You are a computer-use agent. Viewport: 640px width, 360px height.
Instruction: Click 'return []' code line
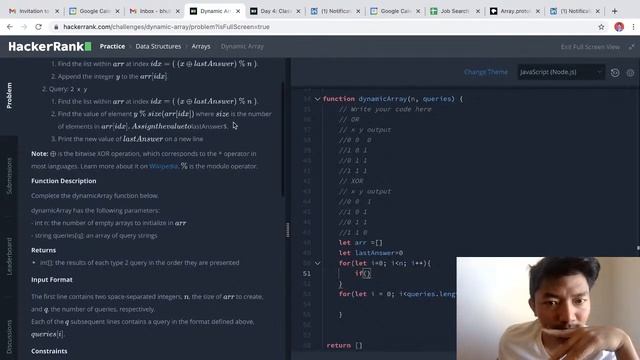coord(344,345)
